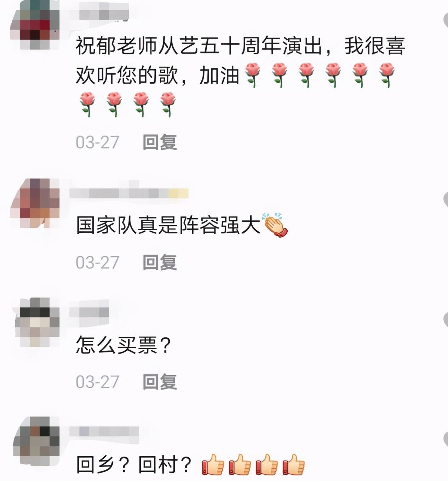Reply to the 怎么买票 comment
This screenshot has width=448, height=481.
pos(160,382)
